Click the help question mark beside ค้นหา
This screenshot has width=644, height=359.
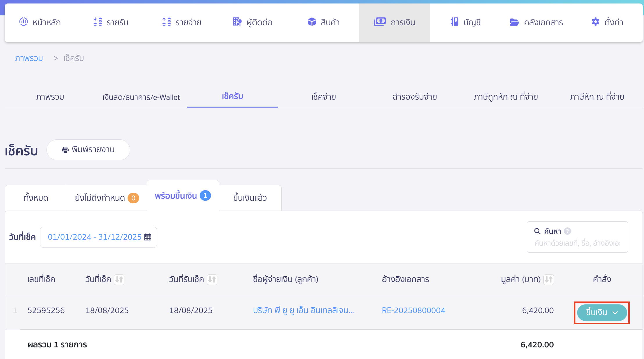pos(567,231)
